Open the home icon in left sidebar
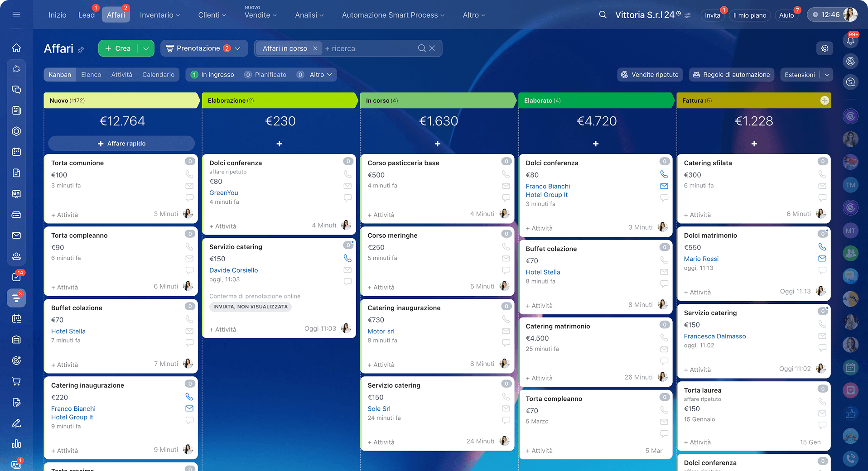Image resolution: width=868 pixels, height=471 pixels. coord(16,48)
